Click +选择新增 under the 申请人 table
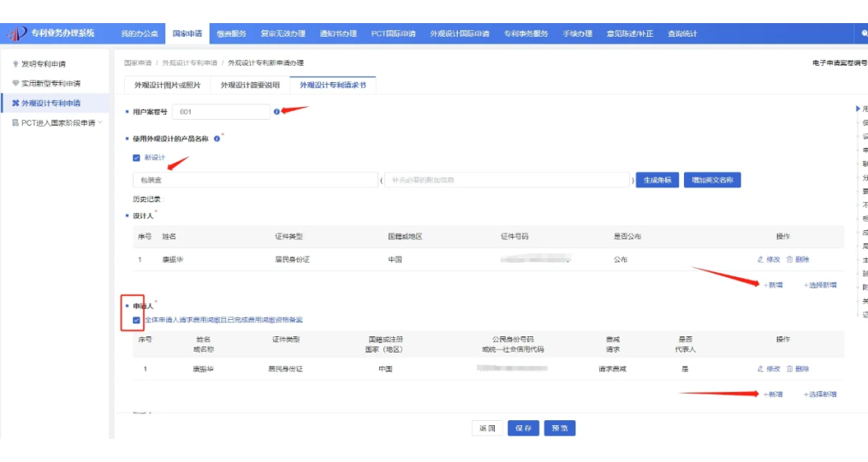Screen dimensions: 868x462 coord(820,394)
